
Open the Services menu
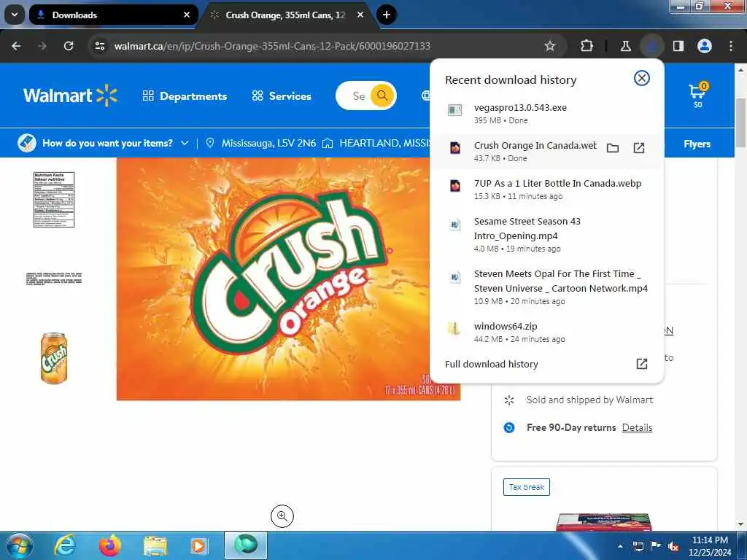tap(282, 96)
